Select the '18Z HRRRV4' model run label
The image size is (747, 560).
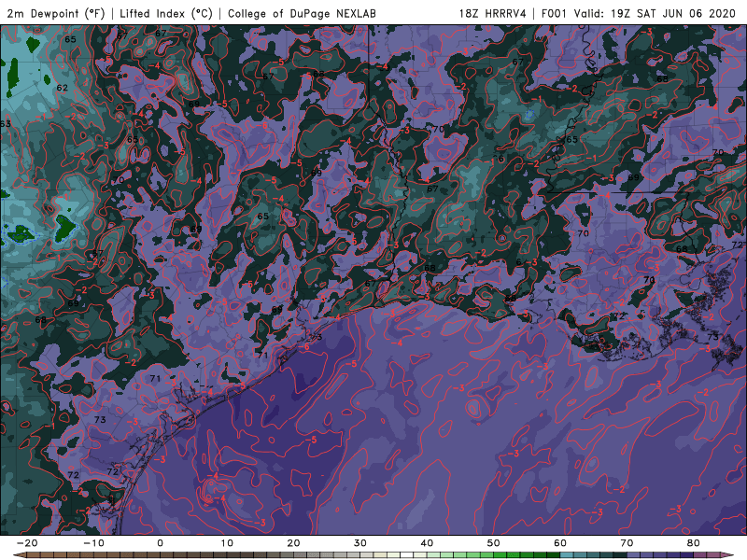(493, 13)
